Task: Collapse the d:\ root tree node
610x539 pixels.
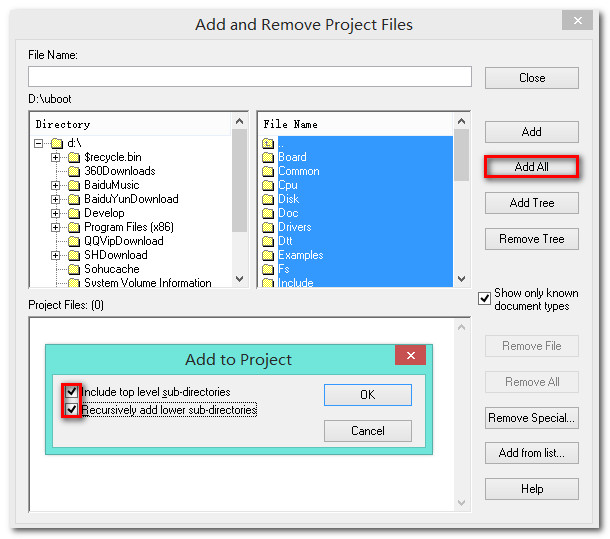Action: [38, 143]
